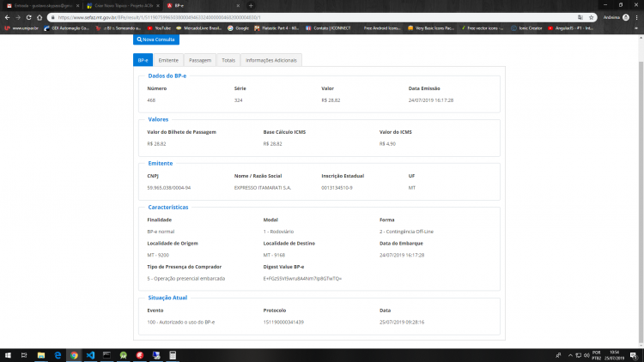Bookmark this page with the star icon

click(592, 17)
